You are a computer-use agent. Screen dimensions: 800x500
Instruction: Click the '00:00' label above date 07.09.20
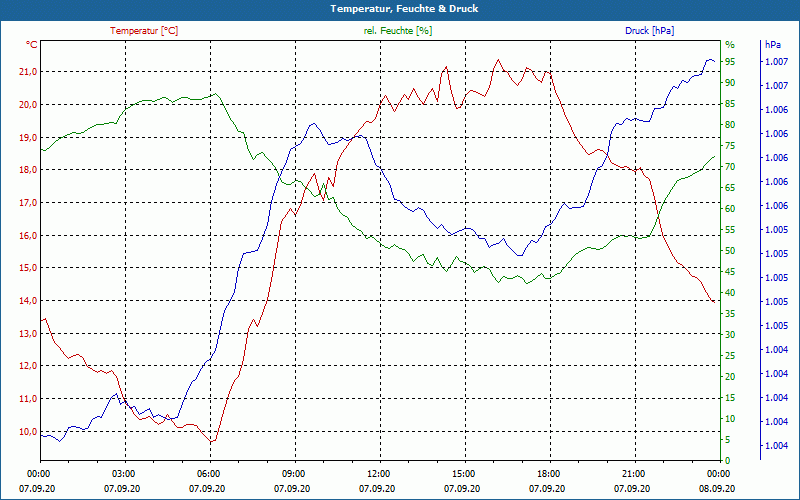[40, 473]
